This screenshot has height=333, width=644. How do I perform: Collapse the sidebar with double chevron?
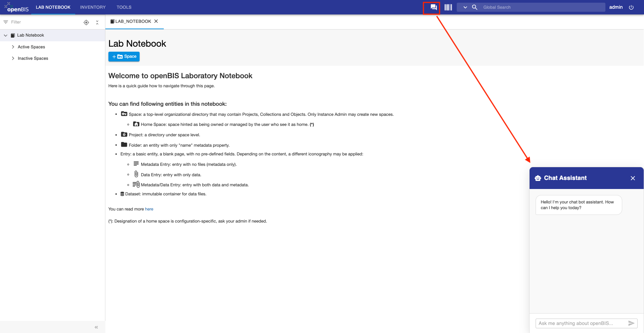point(96,327)
